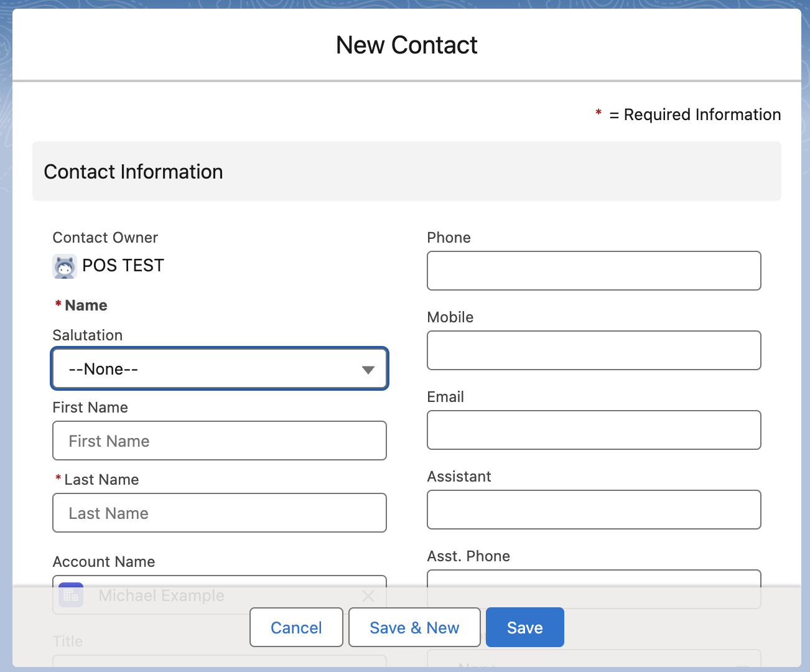Click the New Contact dialog title
The image size is (810, 672).
click(x=407, y=45)
